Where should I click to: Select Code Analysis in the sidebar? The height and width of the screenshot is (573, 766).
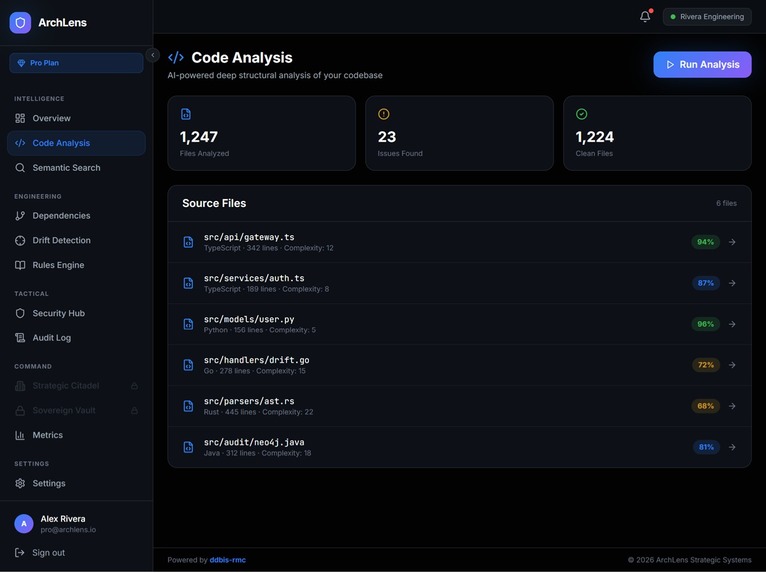click(x=76, y=143)
